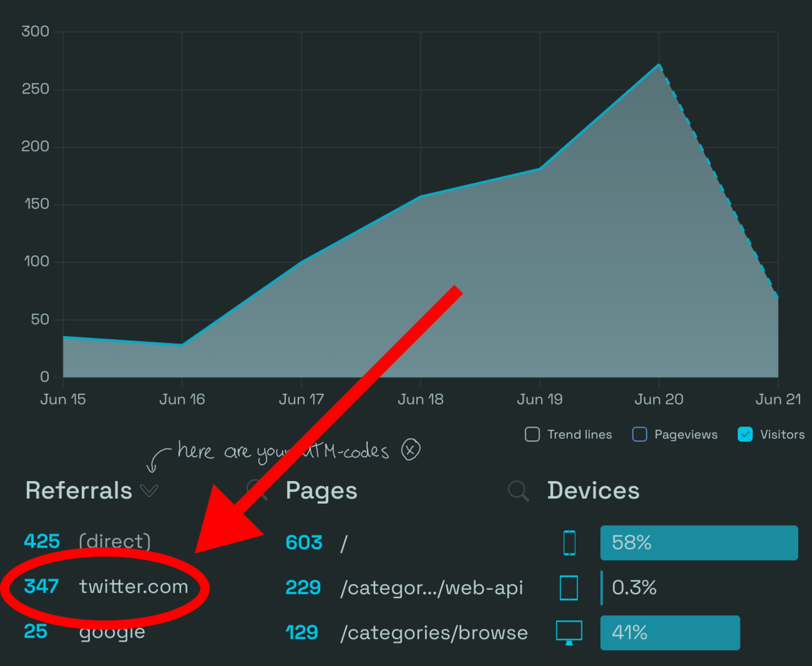Expand the Referrals dropdown chevron
This screenshot has width=812, height=666.
[149, 491]
